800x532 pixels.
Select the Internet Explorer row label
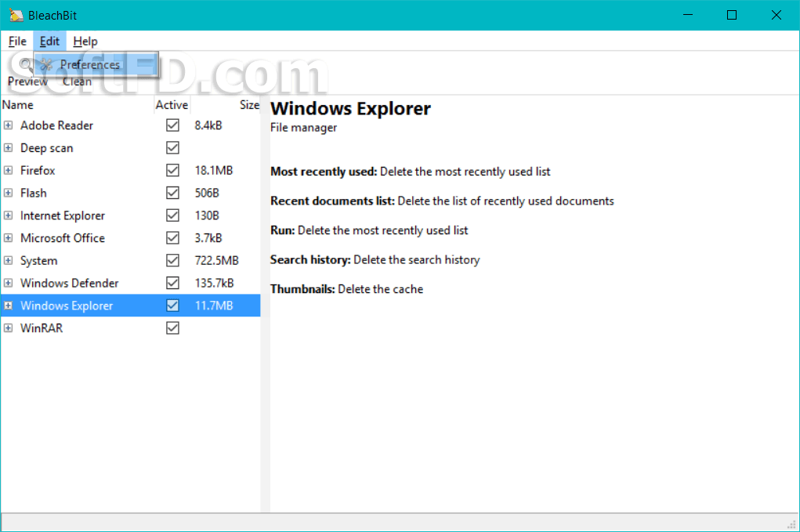pyautogui.click(x=62, y=215)
